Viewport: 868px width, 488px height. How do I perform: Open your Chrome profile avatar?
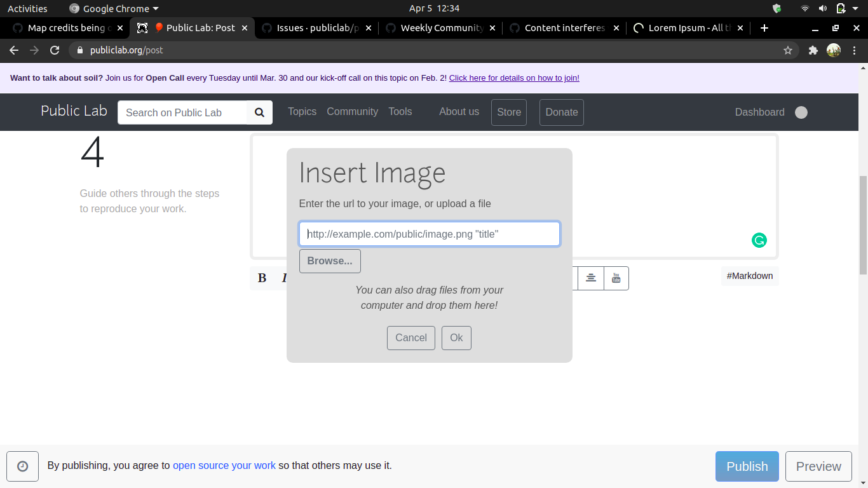click(x=834, y=50)
